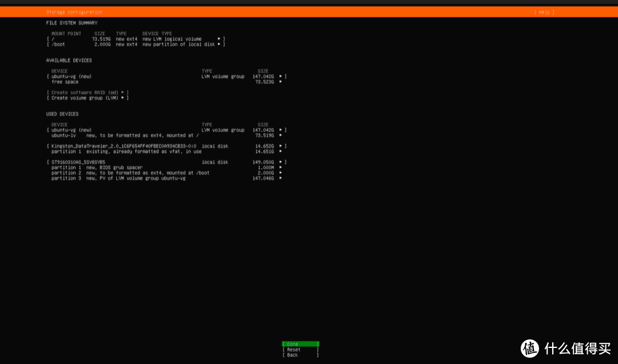Click the arrow for partition 3 LVM PV

[x=280, y=178]
